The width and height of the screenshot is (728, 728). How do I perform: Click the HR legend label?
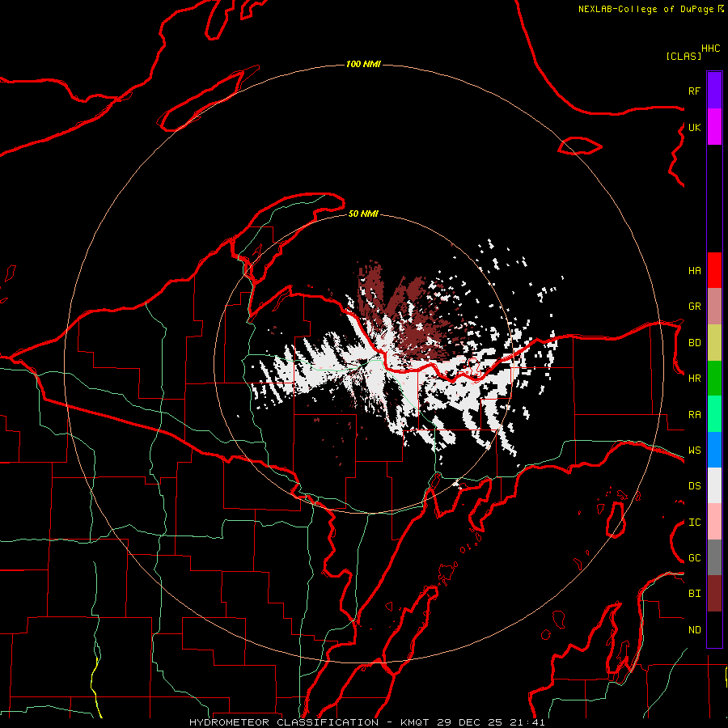coord(694,379)
